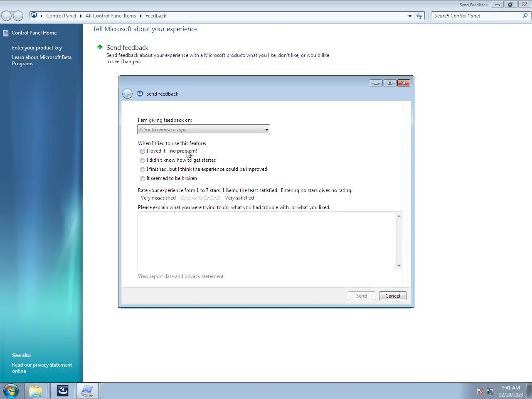532x399 pixels.
Task: Open Read our privacy statement online
Action: (42, 368)
